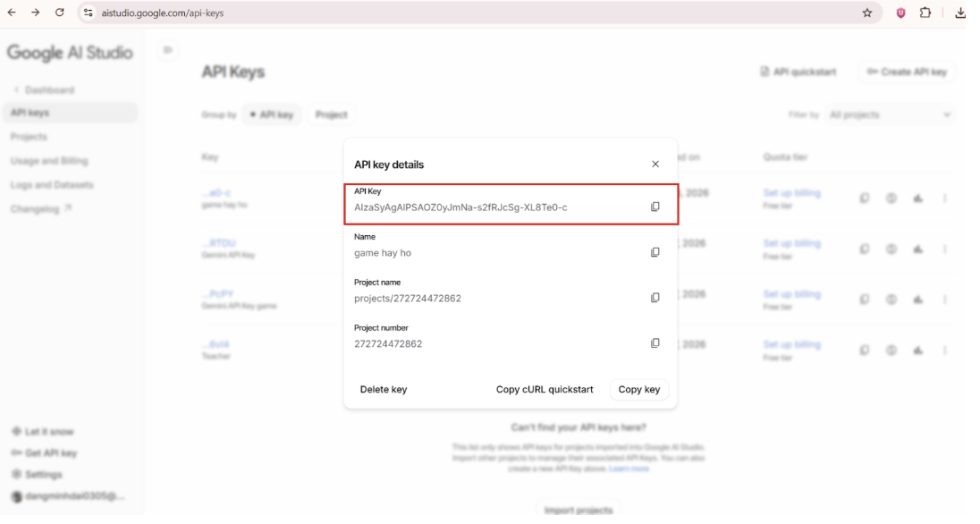Copy the project number 272724472862

click(655, 343)
